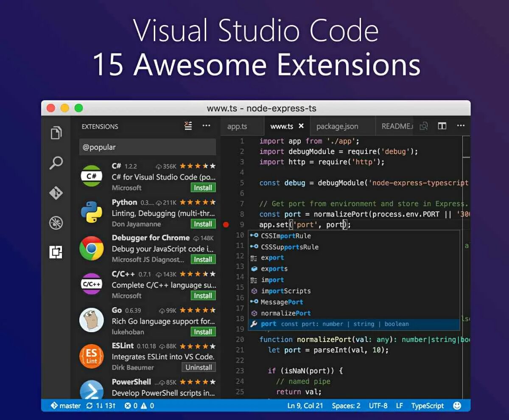
Task: Click the show changes icon in editor toolbar
Action: point(423,126)
